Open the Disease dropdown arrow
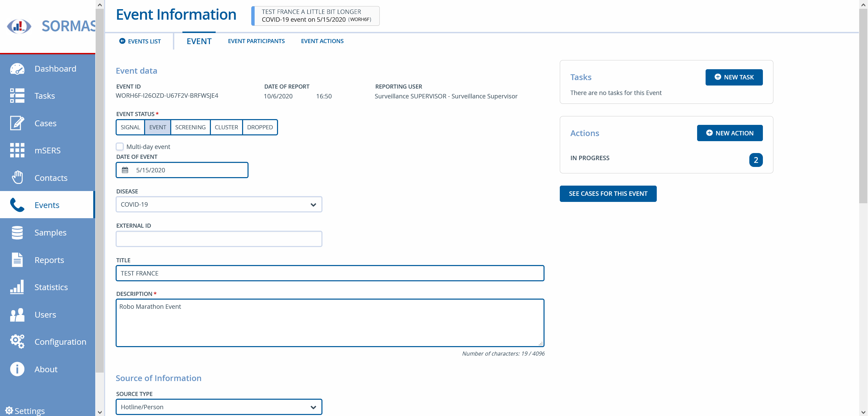The height and width of the screenshot is (416, 868). [x=313, y=205]
